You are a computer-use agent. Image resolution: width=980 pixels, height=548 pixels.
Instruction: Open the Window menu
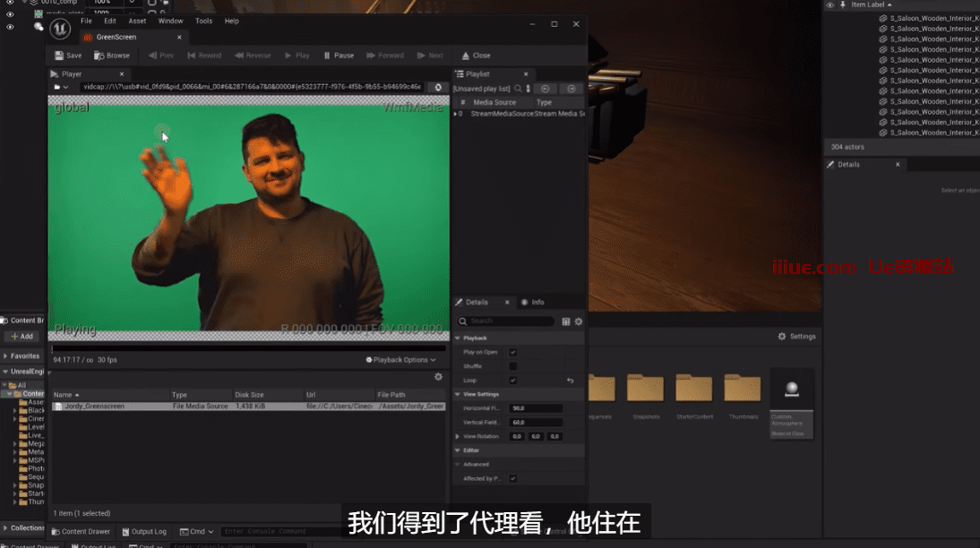[170, 21]
